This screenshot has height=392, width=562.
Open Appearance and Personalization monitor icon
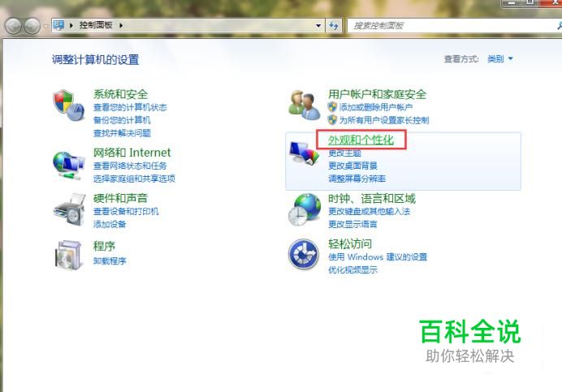coord(305,153)
